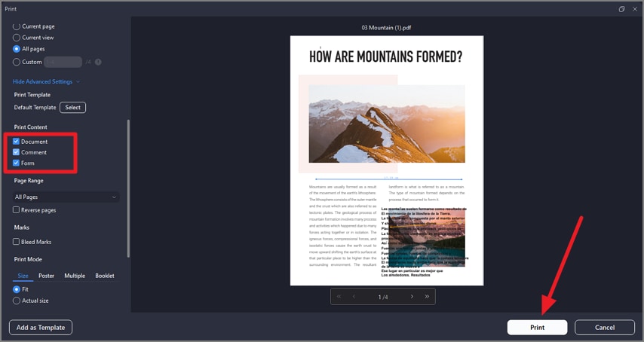Restore the Print dialog window
The width and height of the screenshot is (644, 342).
622,9
